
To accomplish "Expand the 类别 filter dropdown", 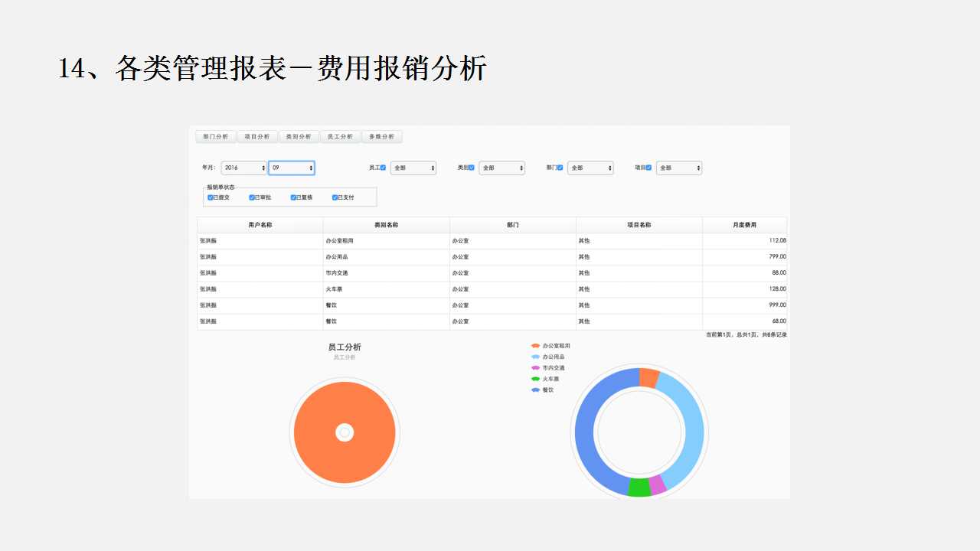I will 502,168.
